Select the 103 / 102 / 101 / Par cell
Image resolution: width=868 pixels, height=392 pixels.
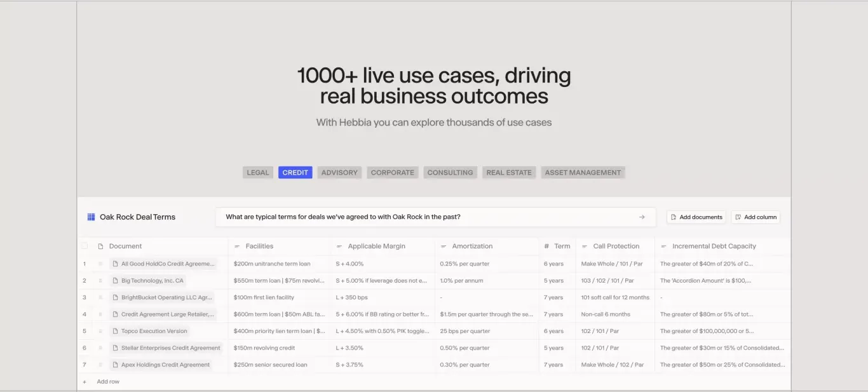pyautogui.click(x=616, y=281)
